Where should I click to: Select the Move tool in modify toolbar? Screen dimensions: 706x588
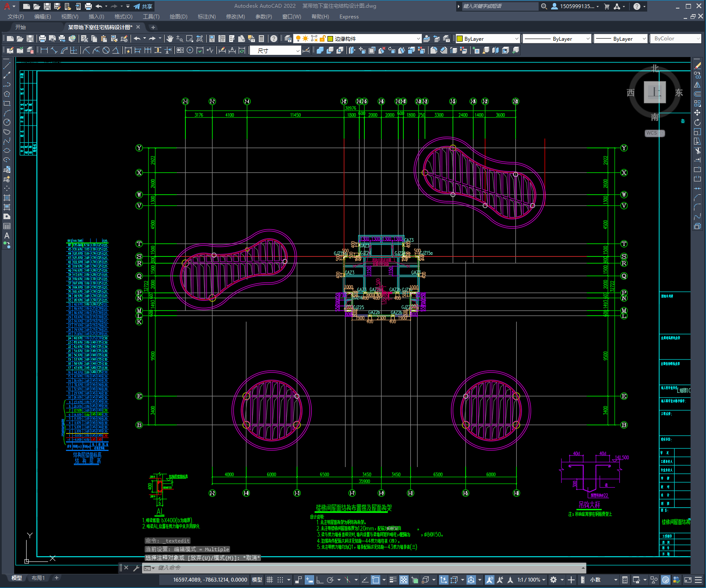click(697, 113)
